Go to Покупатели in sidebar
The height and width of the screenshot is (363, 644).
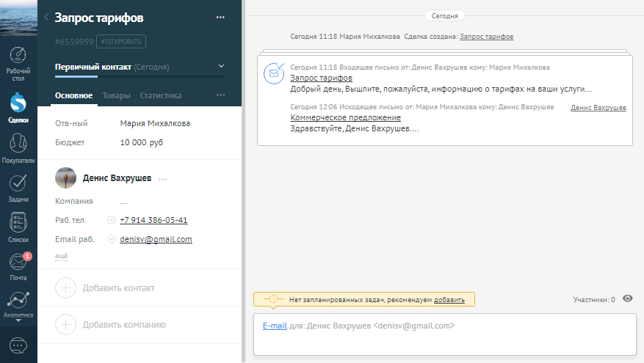18,147
